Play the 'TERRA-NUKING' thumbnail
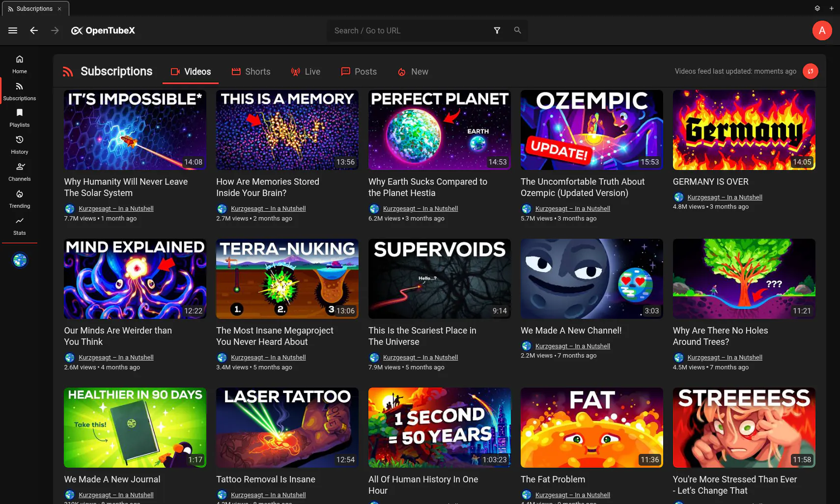 [x=287, y=279]
